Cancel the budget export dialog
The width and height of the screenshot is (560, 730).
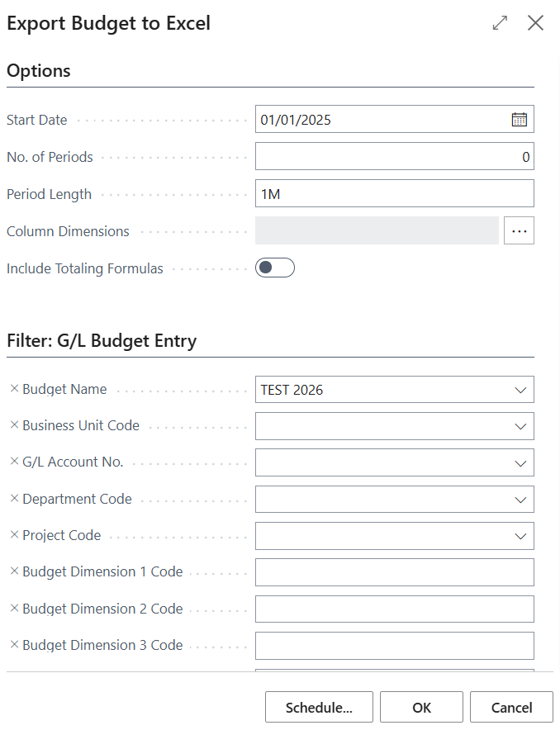click(x=511, y=708)
